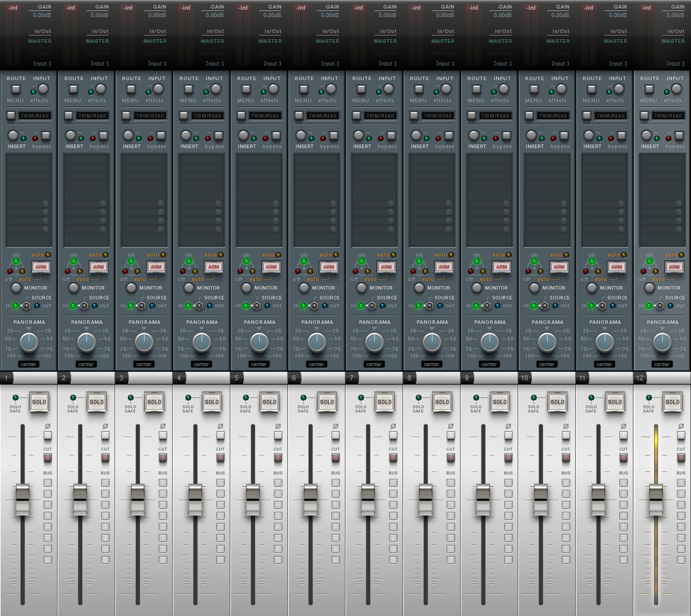Screen dimensions: 691x616
Task: Click the 'center' pan value on channel 5
Action: click(x=259, y=364)
